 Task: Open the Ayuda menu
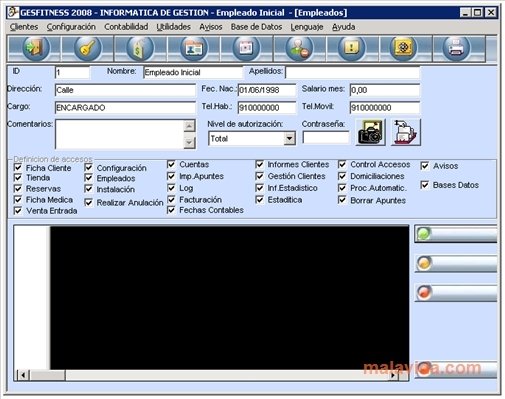[343, 27]
